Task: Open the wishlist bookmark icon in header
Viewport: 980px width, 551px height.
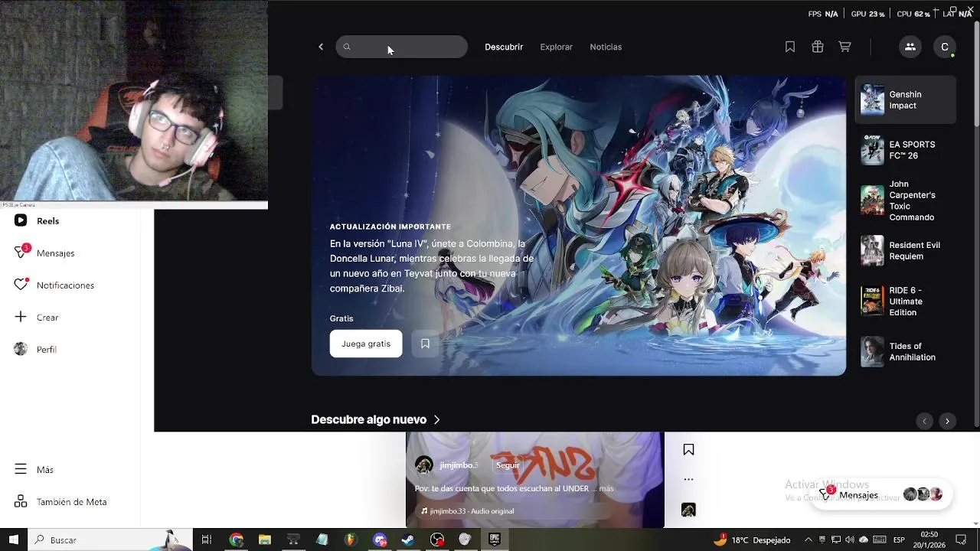Action: coord(790,47)
